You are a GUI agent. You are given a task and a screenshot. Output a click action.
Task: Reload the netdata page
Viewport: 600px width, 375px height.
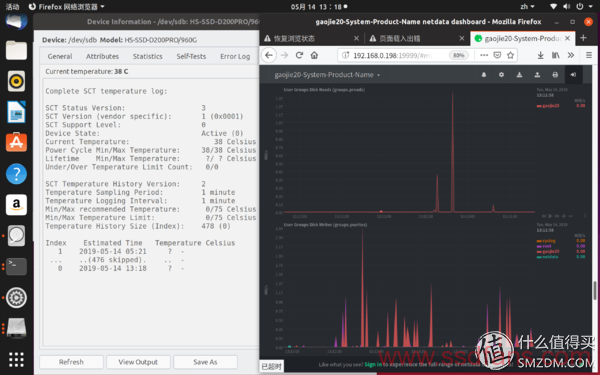299,55
